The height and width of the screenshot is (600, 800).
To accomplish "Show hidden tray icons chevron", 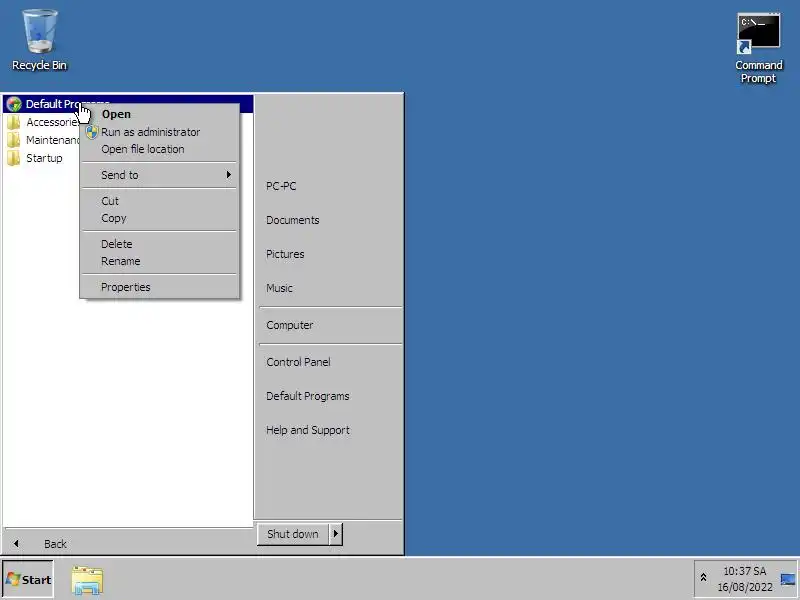I will coord(703,578).
